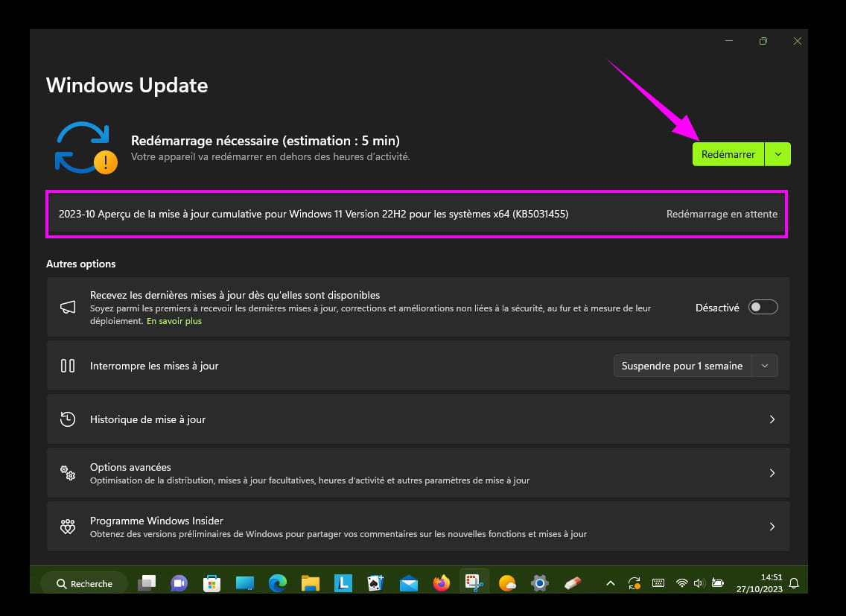Image resolution: width=846 pixels, height=616 pixels.
Task: Click 'Suspendre pour 1 semaine' button
Action: pos(682,366)
